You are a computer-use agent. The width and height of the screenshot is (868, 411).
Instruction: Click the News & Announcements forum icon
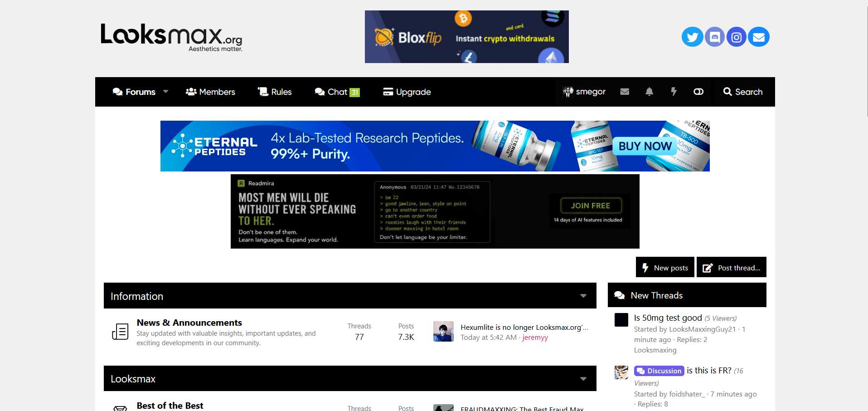click(x=120, y=332)
